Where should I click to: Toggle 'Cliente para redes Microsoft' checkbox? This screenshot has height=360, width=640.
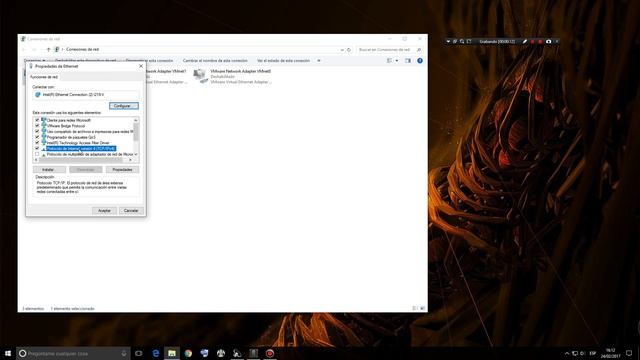pos(37,120)
